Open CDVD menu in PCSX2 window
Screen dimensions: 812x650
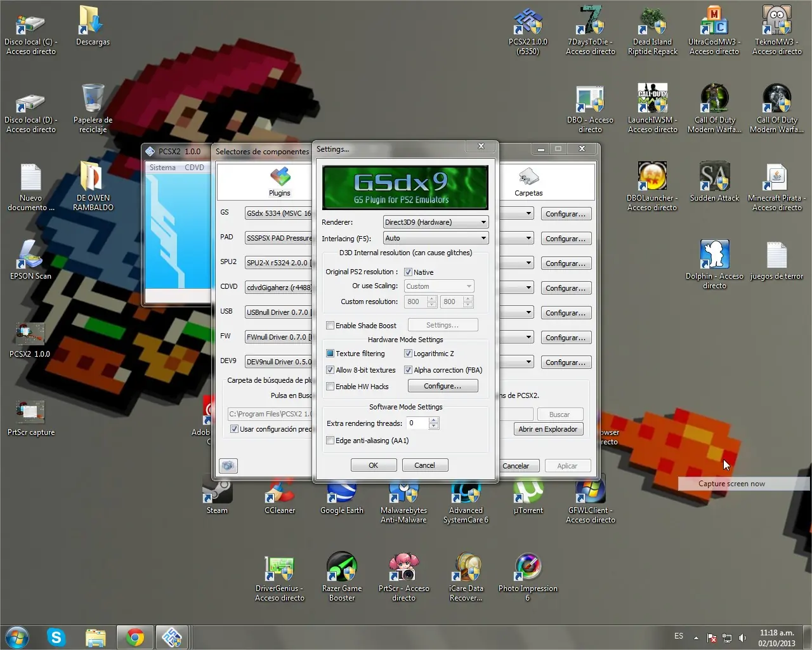click(194, 168)
